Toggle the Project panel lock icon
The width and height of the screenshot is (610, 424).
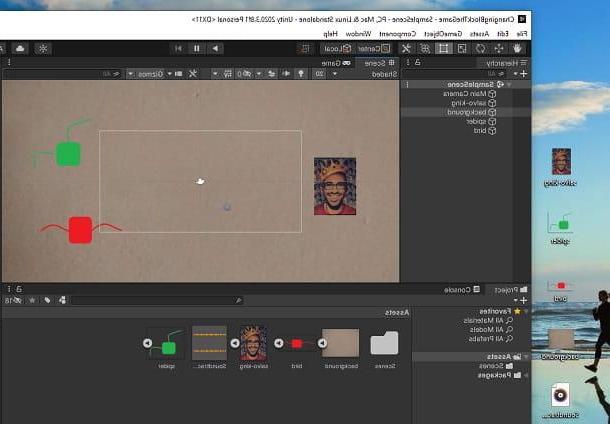19,289
